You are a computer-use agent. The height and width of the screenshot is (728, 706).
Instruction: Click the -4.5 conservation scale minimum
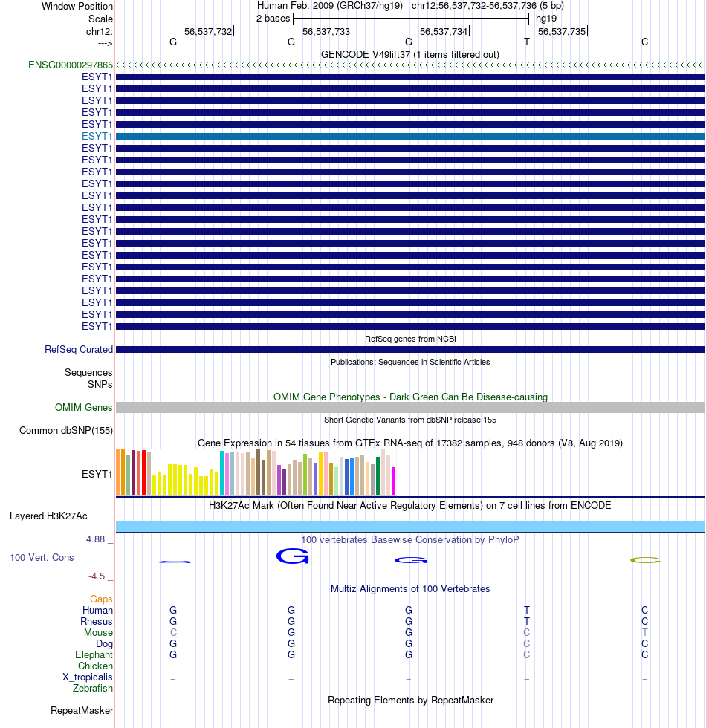(97, 576)
